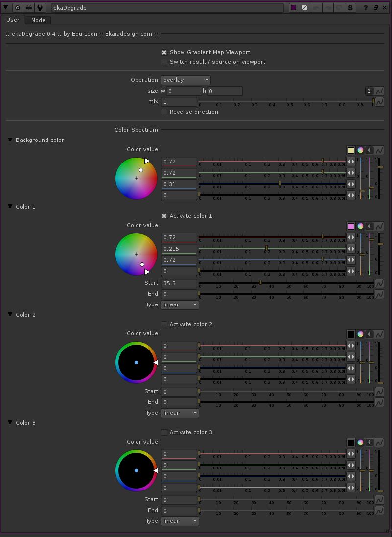392x537 pixels.
Task: Open animation menu for Color 1 Start
Action: pyautogui.click(x=379, y=283)
